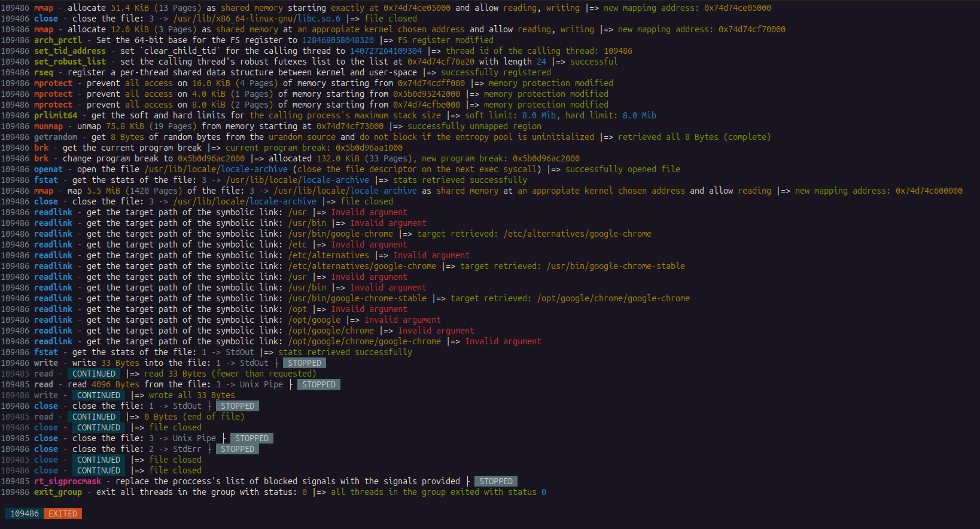Select the exit_group syscall name
980x529 pixels.
[58, 492]
